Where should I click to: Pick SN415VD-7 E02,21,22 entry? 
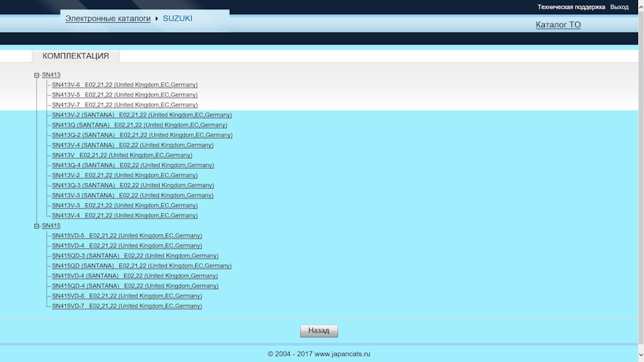click(x=127, y=306)
